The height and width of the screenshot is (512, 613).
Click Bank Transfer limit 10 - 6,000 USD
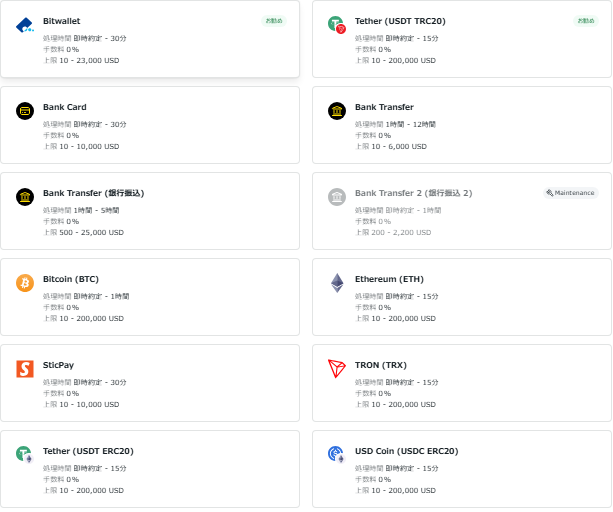(391, 147)
